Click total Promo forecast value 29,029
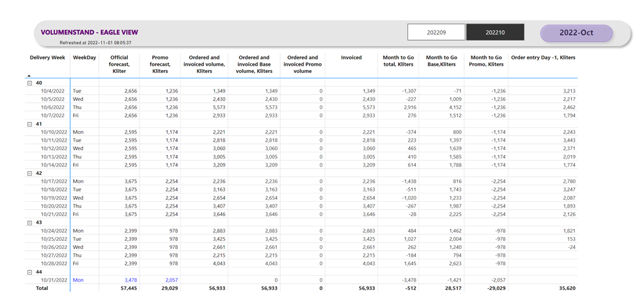 point(170,289)
